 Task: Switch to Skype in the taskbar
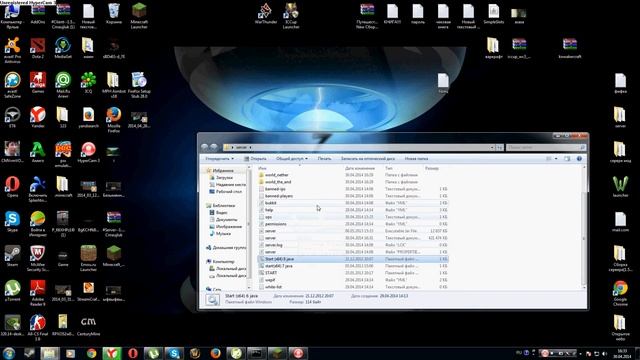point(174,353)
